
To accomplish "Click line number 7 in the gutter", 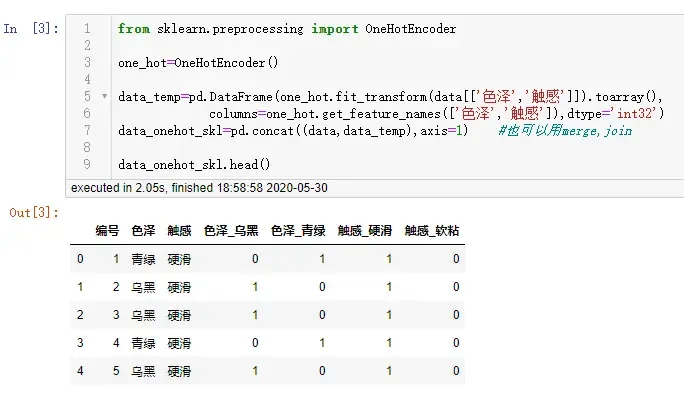I will pyautogui.click(x=87, y=130).
